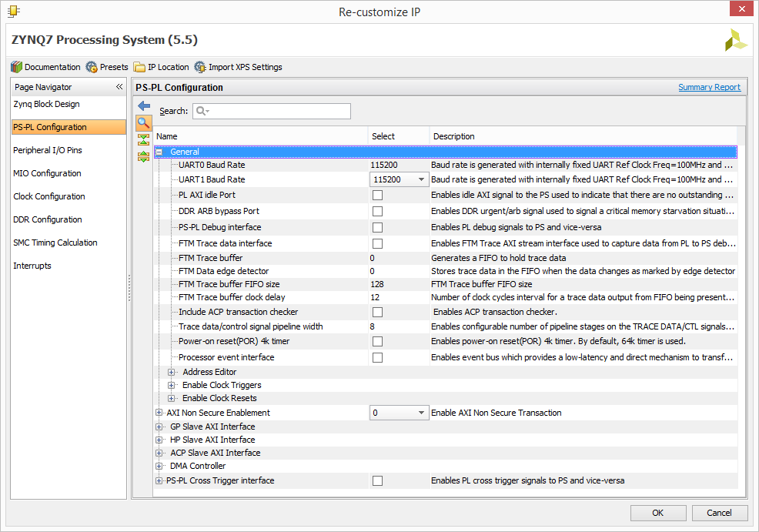Enable Include ACP transaction checker checkbox
Viewport: 759px width, 532px height.
(x=377, y=313)
